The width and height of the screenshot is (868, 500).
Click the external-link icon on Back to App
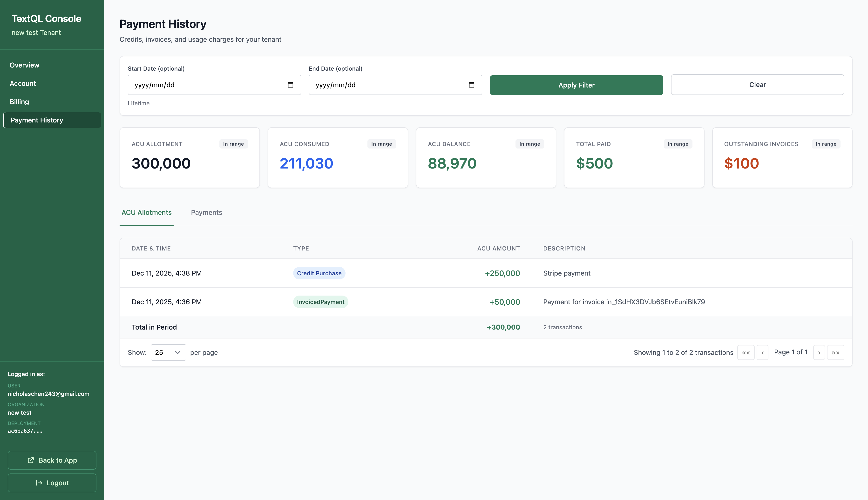click(x=31, y=460)
